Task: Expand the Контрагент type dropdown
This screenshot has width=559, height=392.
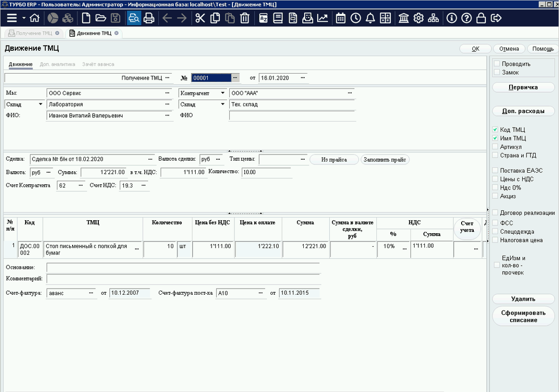Action: pos(223,93)
